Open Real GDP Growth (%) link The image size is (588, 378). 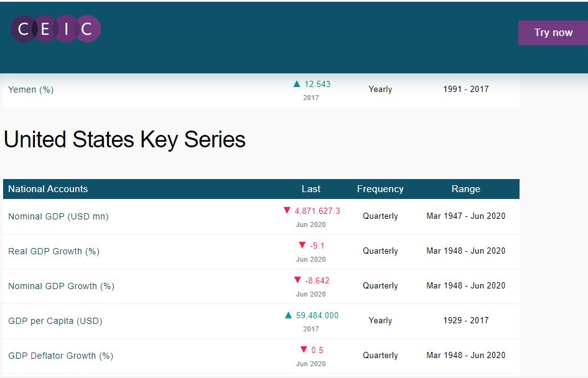[x=54, y=251]
